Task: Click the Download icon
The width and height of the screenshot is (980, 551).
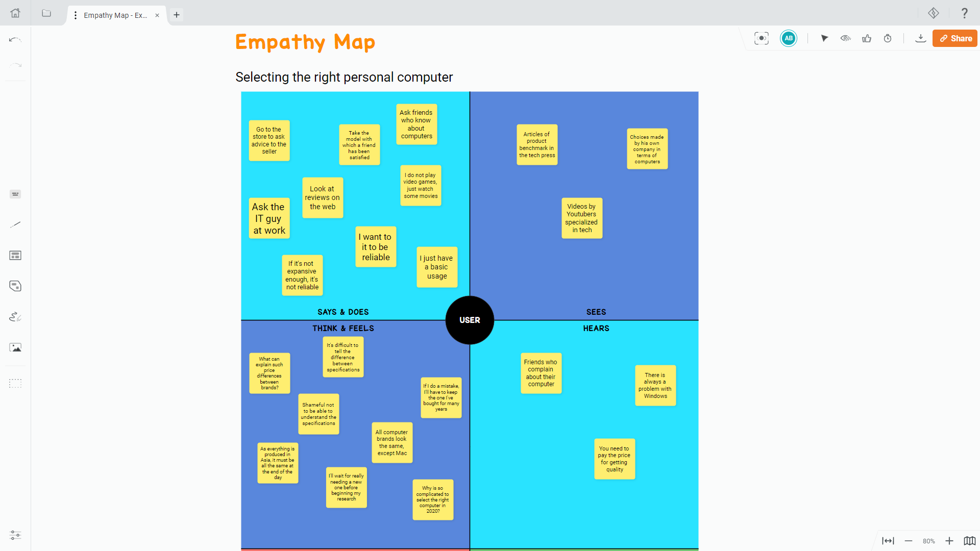Action: pyautogui.click(x=920, y=38)
